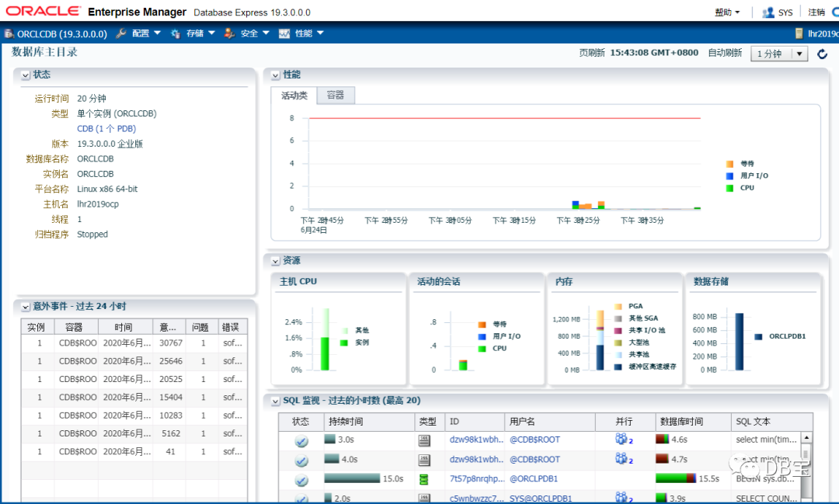Collapse the 资源 section

pyautogui.click(x=275, y=261)
